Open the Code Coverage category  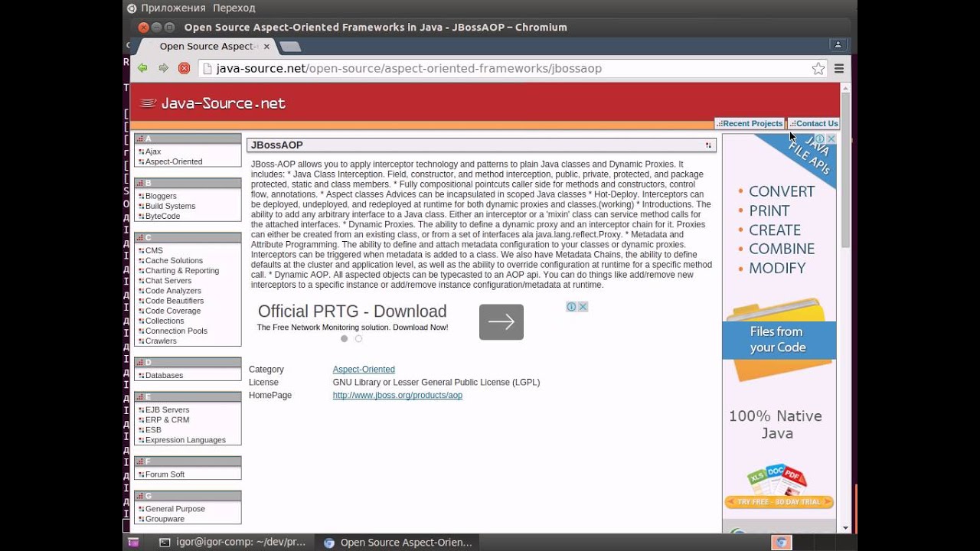[173, 310]
